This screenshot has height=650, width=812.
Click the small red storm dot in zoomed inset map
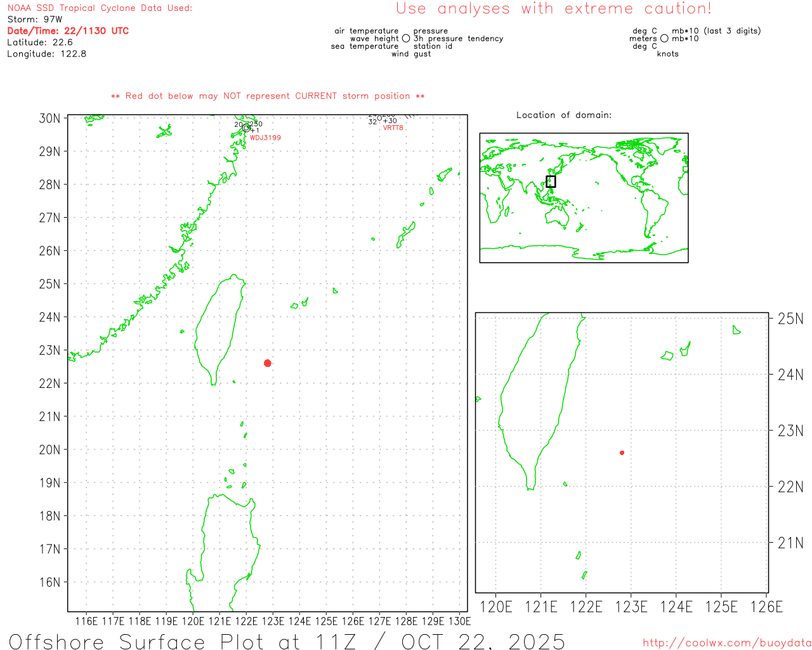click(x=622, y=453)
